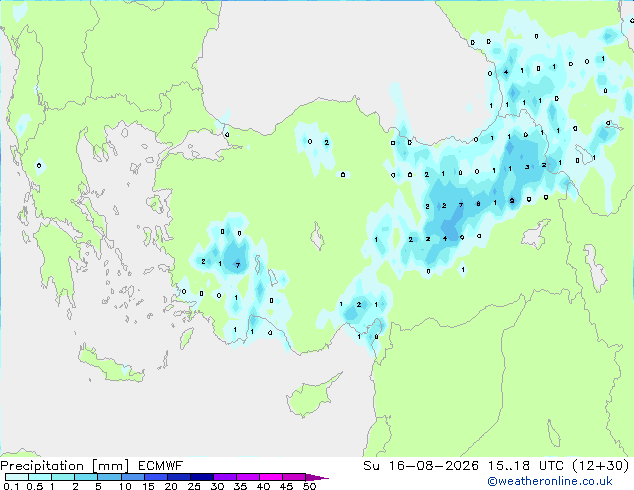
Task: Click the 15 to 20 mm legend swatch
Action: click(156, 477)
